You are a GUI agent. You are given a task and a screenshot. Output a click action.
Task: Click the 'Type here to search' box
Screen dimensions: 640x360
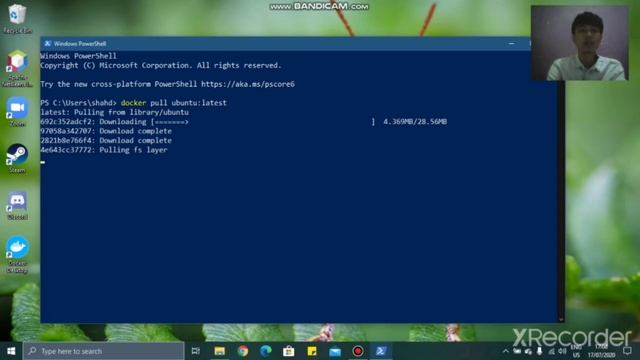coord(104,351)
